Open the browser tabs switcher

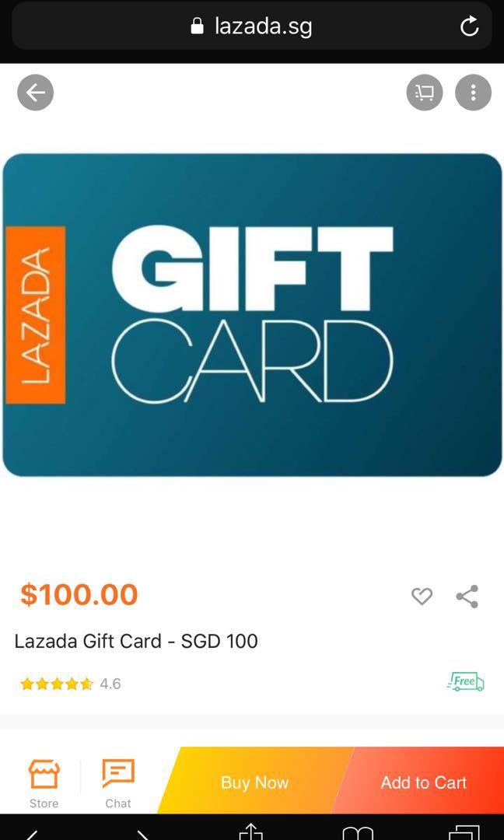(x=464, y=832)
